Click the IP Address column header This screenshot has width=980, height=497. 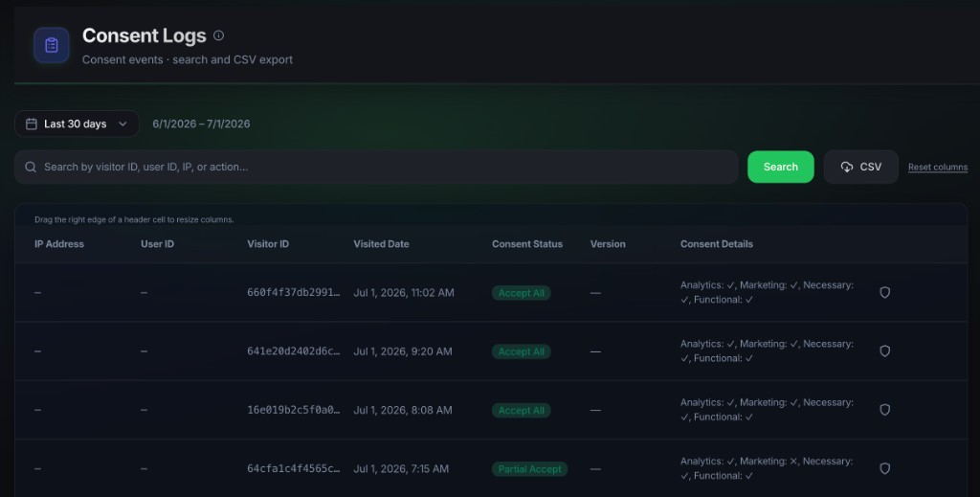coord(59,244)
